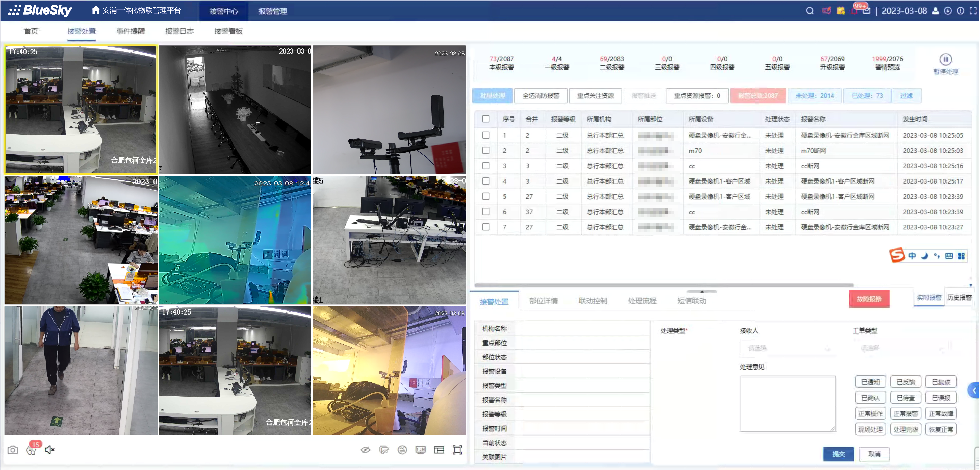The height and width of the screenshot is (470, 980).
Task: Check the checkbox for alarm row 5
Action: 486,196
